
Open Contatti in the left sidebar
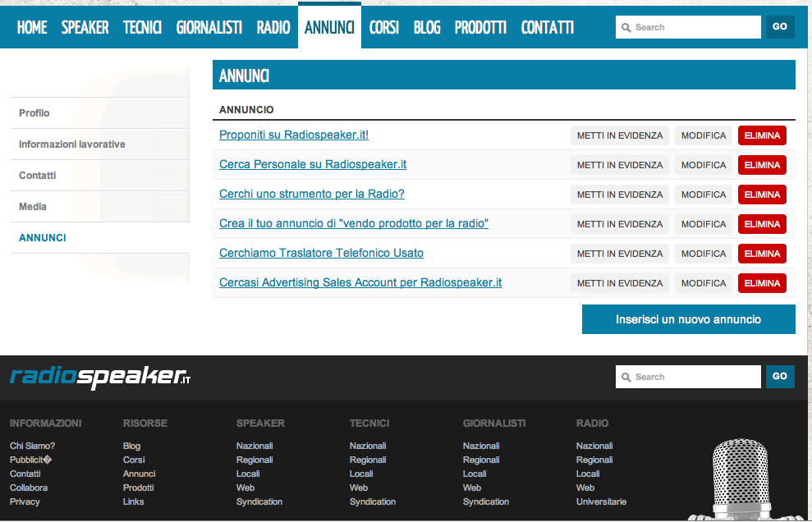point(100,175)
